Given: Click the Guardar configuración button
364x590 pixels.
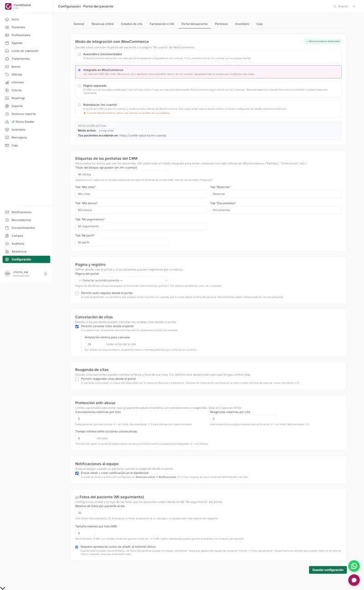Looking at the screenshot, I should point(328,570).
